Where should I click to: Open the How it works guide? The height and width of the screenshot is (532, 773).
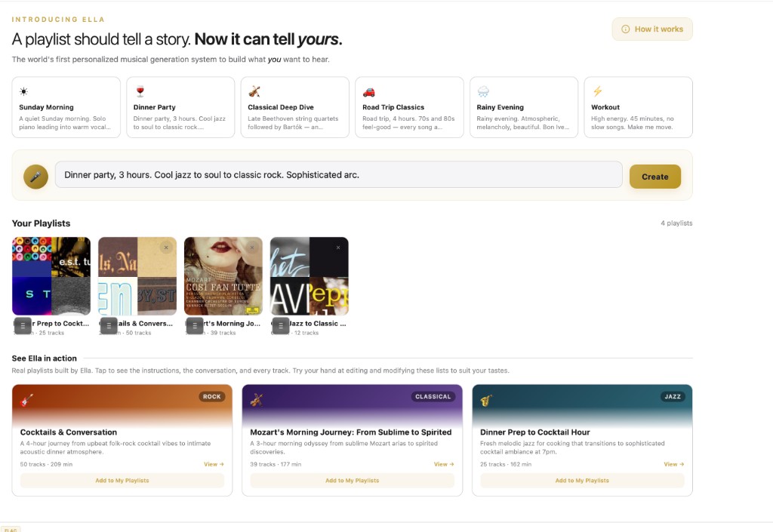(651, 29)
